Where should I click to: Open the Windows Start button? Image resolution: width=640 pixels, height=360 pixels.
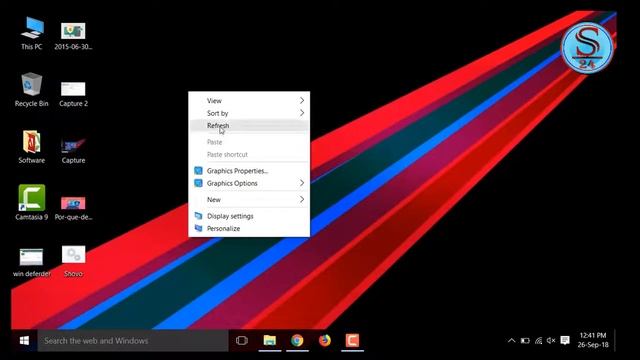[x=24, y=341]
